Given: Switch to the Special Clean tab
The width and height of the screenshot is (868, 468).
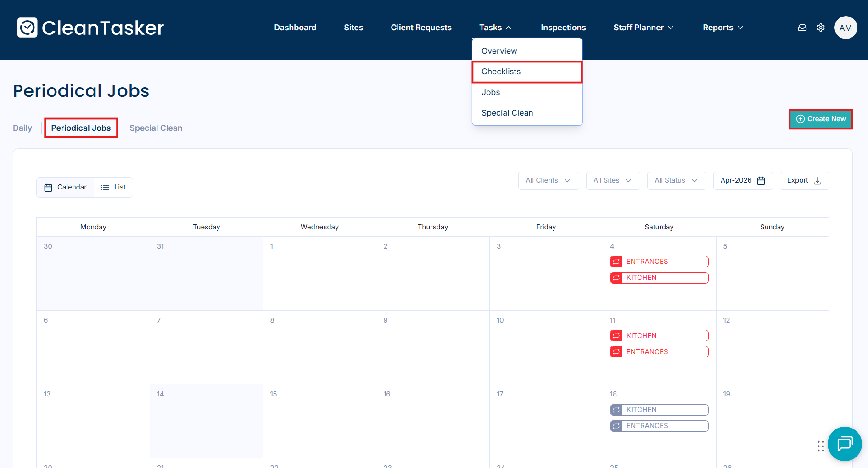Looking at the screenshot, I should [156, 128].
